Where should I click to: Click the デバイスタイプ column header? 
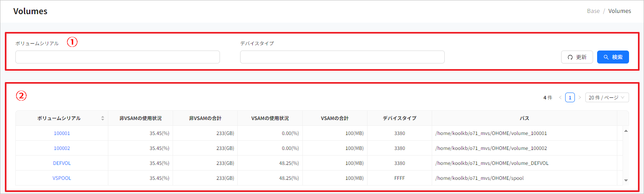[399, 118]
